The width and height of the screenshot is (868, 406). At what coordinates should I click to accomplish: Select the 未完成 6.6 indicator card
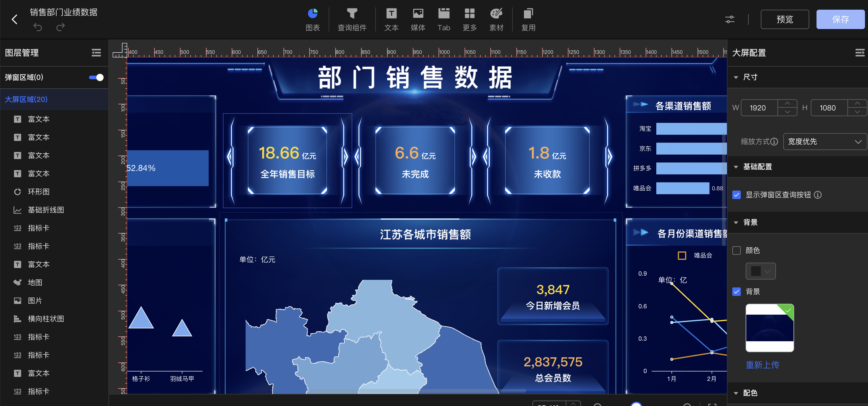(415, 161)
